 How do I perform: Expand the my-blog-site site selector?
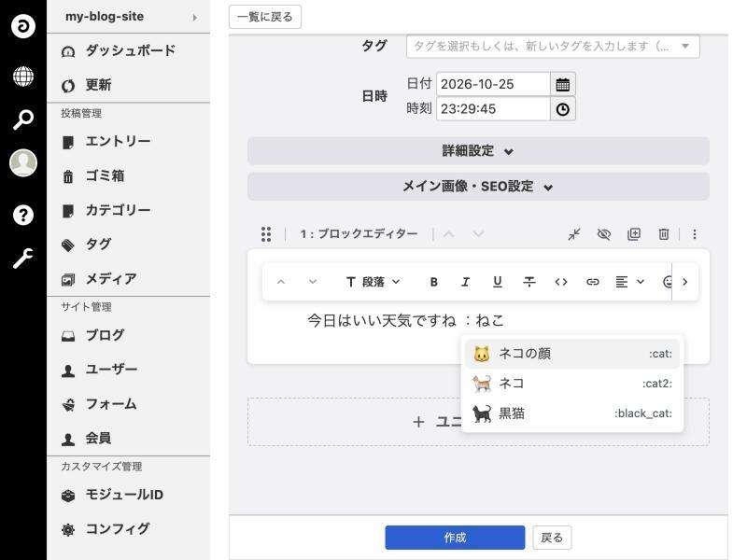(x=129, y=17)
